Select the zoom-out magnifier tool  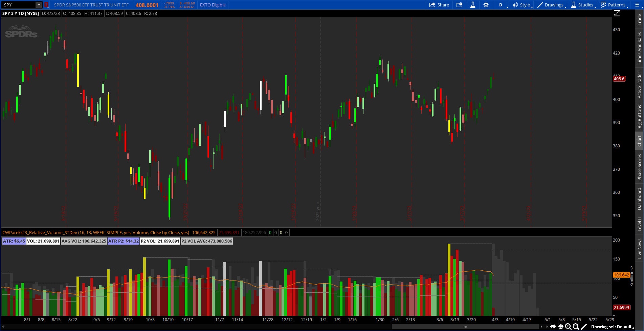coord(575,326)
